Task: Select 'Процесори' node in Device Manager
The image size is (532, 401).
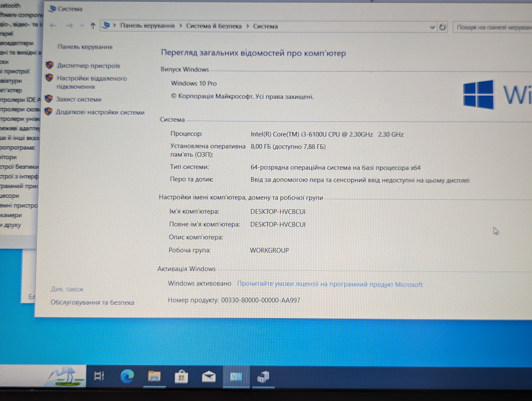Action: point(10,196)
